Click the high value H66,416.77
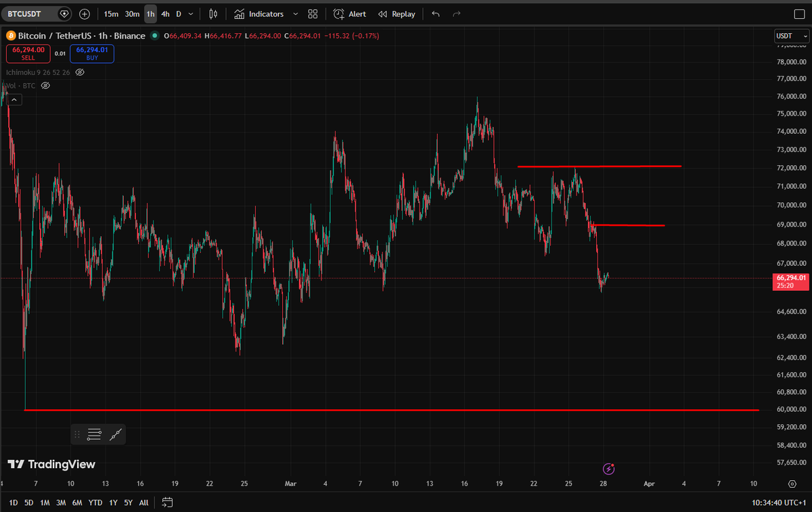This screenshot has width=812, height=512. click(224, 36)
